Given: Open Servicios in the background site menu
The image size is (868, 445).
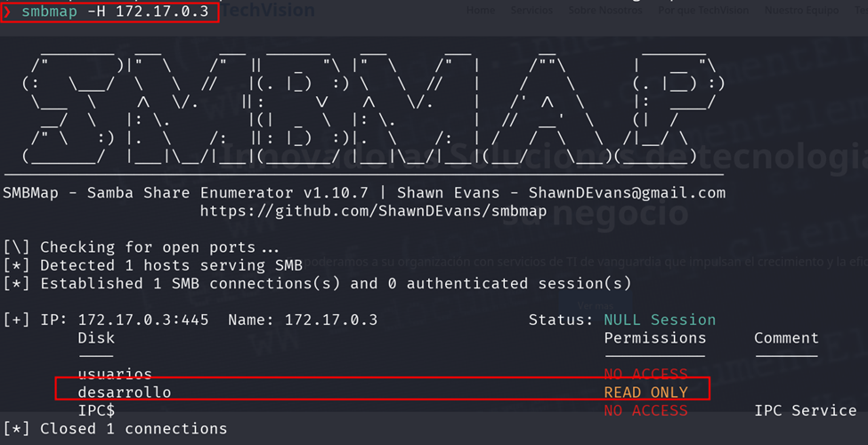Looking at the screenshot, I should coord(531,11).
